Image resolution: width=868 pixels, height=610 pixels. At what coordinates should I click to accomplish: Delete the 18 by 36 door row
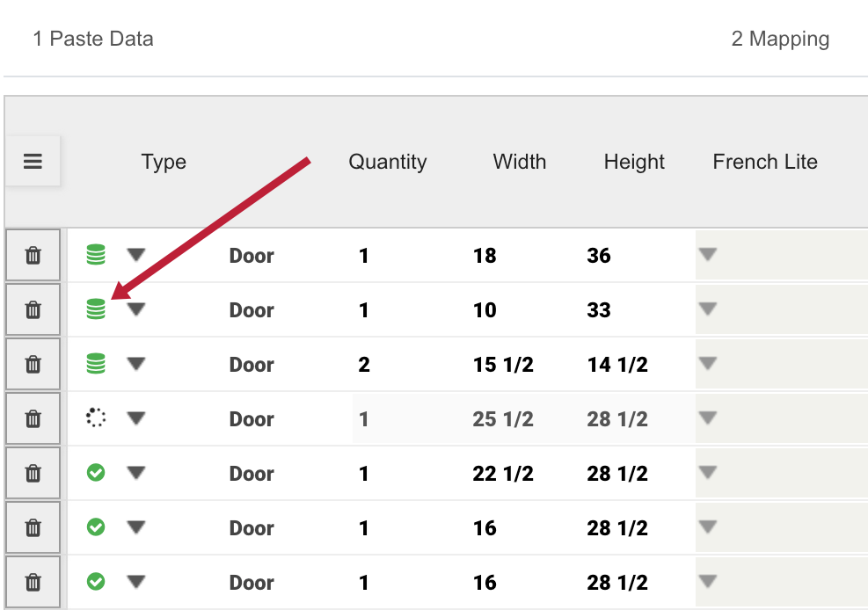[x=33, y=256]
